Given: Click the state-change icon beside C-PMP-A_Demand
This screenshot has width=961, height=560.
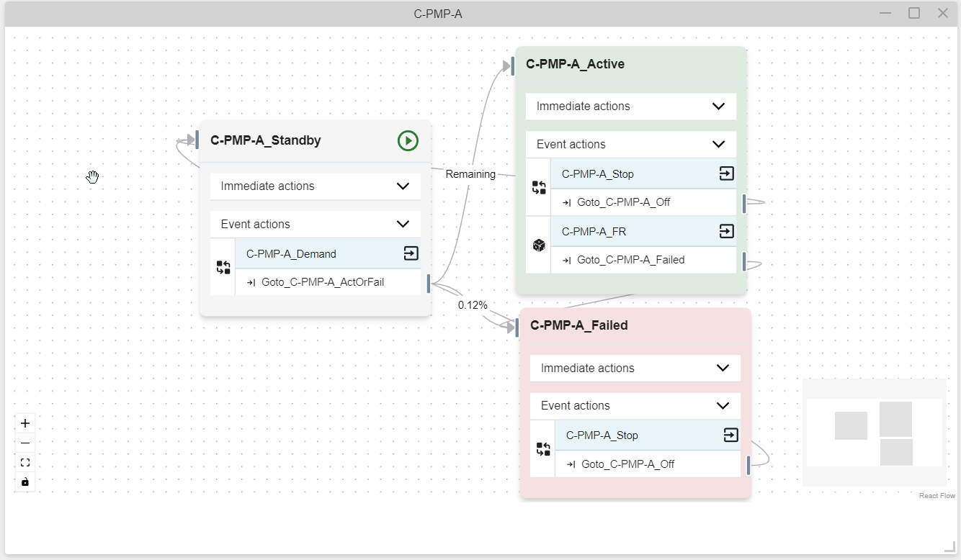Looking at the screenshot, I should pos(223,268).
